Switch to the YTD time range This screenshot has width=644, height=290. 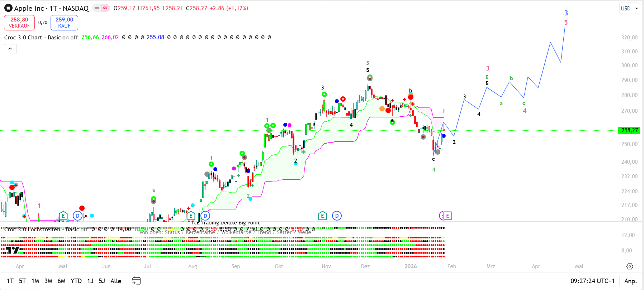(x=76, y=281)
